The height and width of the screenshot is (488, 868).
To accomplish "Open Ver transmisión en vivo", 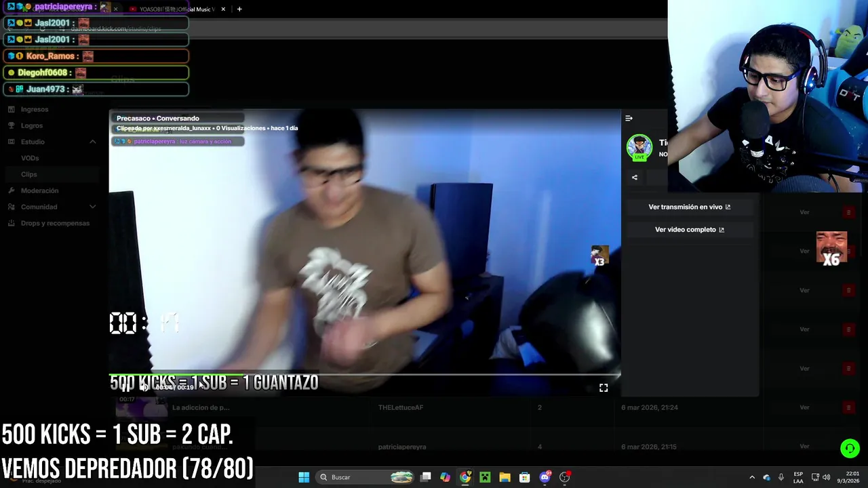I will [x=690, y=207].
